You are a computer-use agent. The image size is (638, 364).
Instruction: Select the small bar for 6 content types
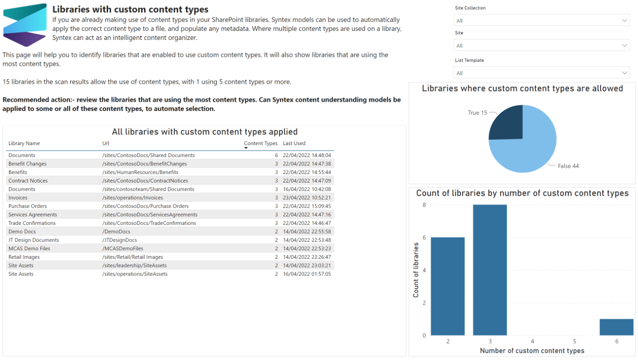616,327
